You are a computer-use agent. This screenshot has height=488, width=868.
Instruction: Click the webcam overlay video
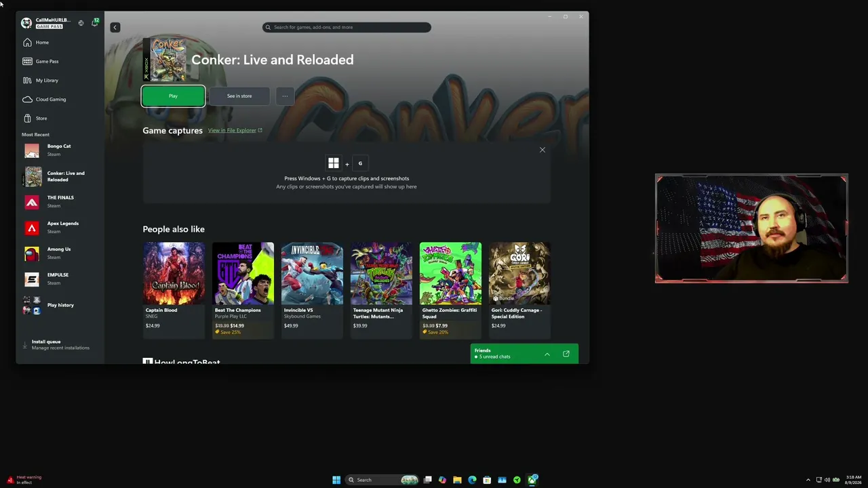coord(751,228)
